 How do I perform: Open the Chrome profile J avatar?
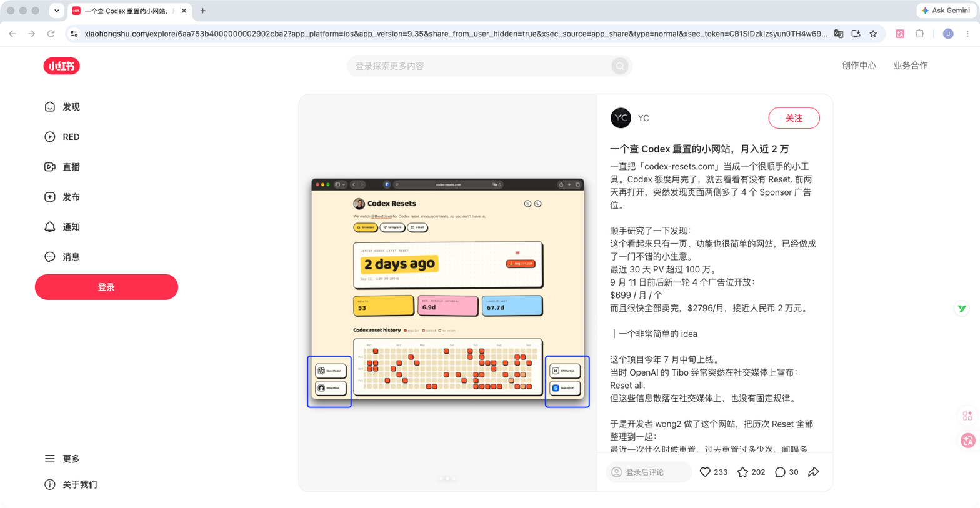click(x=948, y=34)
